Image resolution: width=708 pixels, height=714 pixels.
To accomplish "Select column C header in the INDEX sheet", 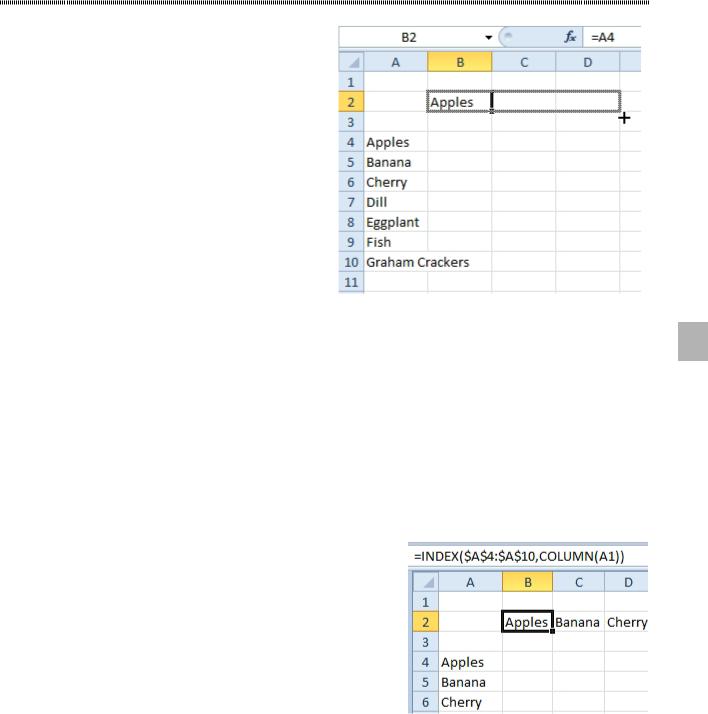I will pyautogui.click(x=579, y=582).
